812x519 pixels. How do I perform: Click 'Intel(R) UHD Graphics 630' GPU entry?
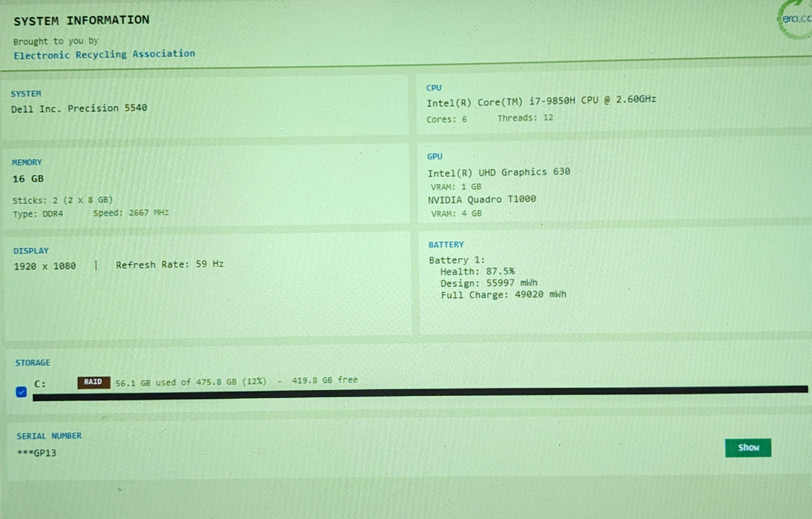pyautogui.click(x=499, y=172)
